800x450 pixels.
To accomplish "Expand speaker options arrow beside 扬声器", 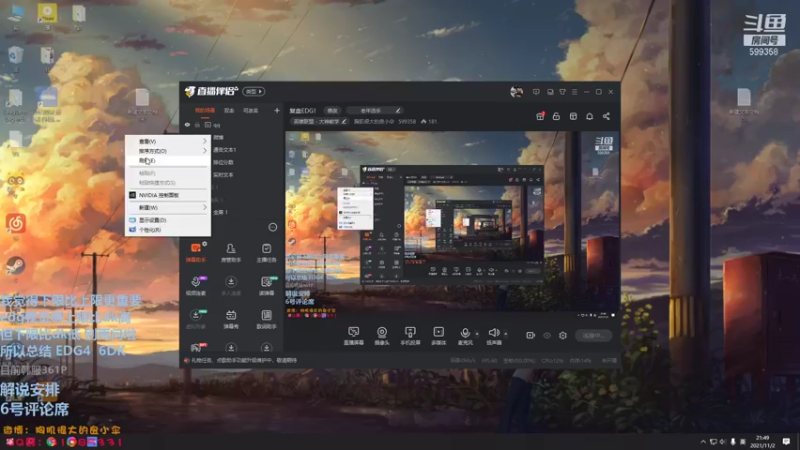I will coord(506,334).
